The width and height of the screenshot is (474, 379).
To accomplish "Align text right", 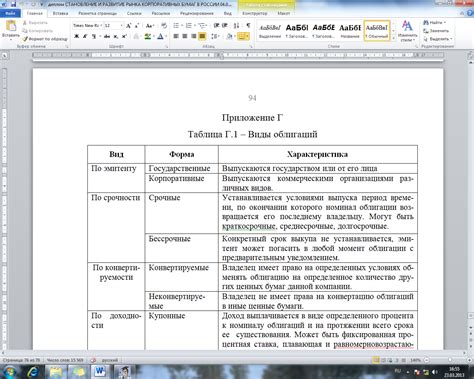I will 193,36.
